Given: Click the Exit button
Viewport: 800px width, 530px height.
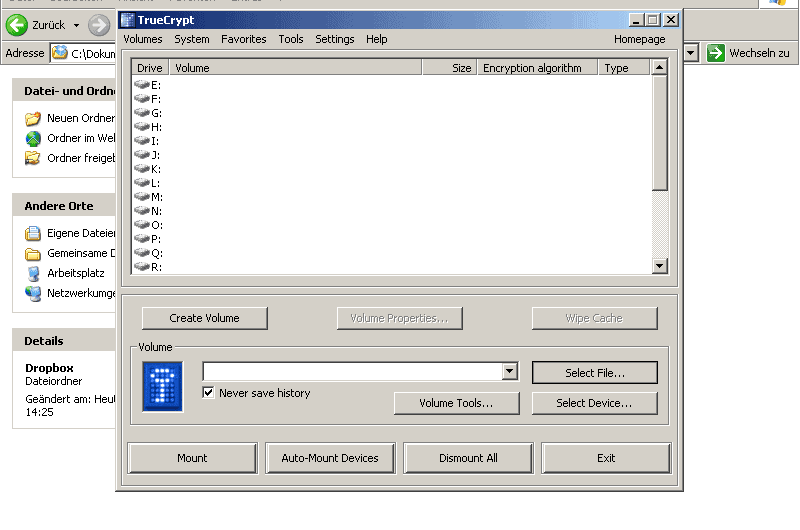Looking at the screenshot, I should tap(606, 458).
